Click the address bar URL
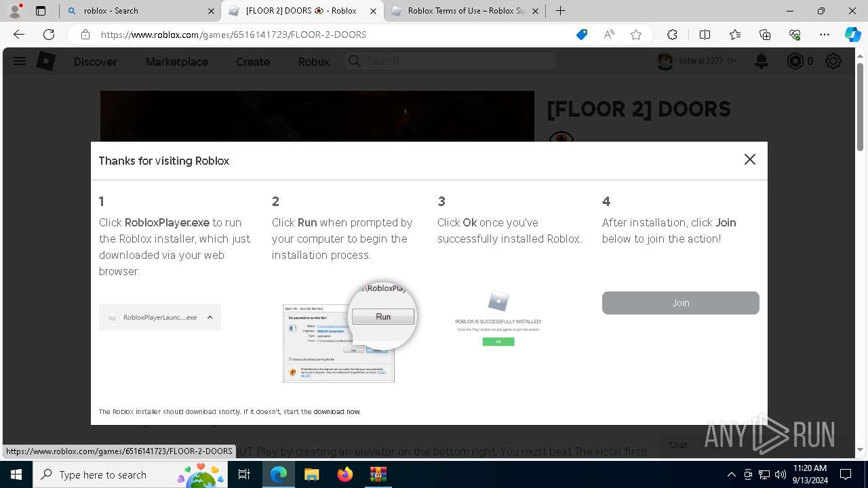This screenshot has width=868, height=488. click(x=233, y=35)
